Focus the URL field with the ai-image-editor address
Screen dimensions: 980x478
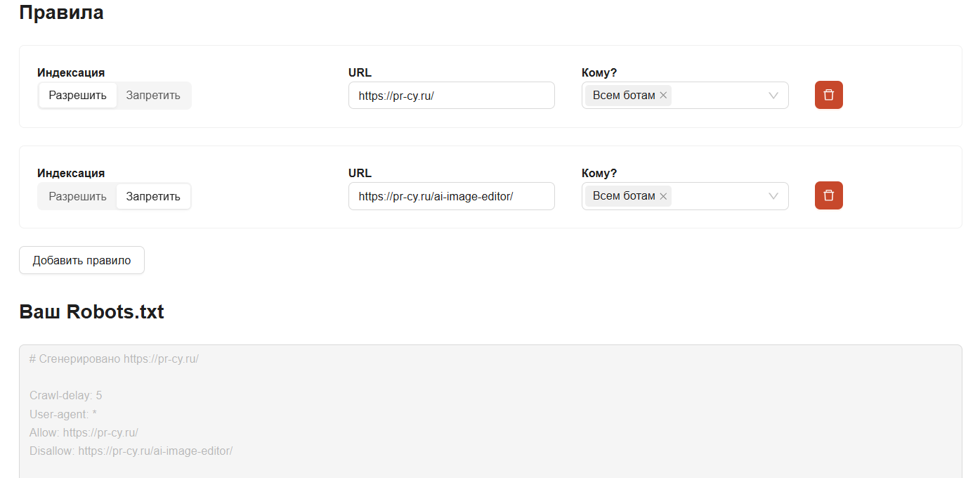451,196
